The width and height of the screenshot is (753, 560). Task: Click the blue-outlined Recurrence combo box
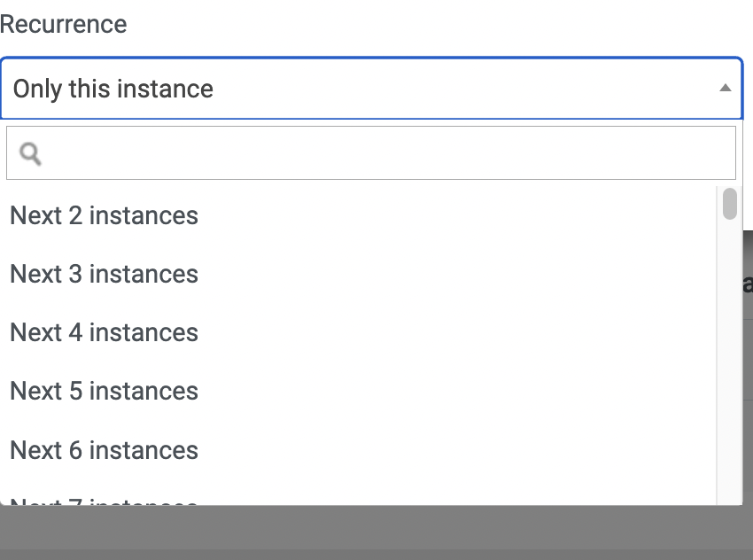point(371,89)
